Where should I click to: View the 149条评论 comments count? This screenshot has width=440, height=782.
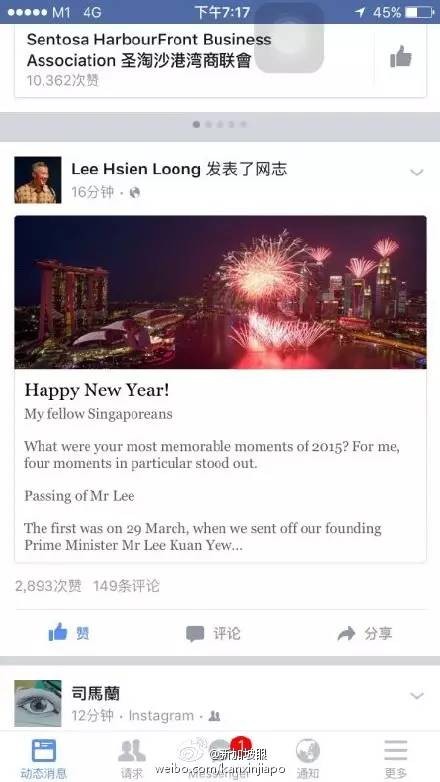click(x=126, y=586)
